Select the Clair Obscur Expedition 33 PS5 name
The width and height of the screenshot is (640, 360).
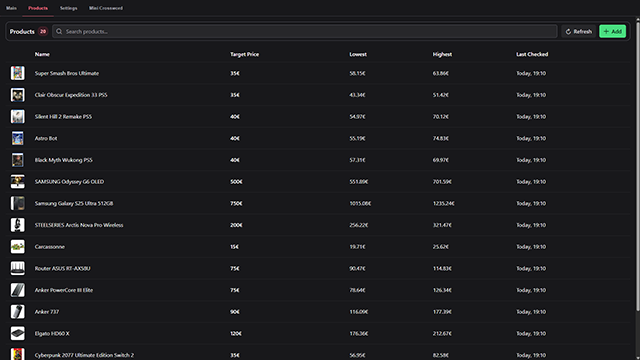71,95
